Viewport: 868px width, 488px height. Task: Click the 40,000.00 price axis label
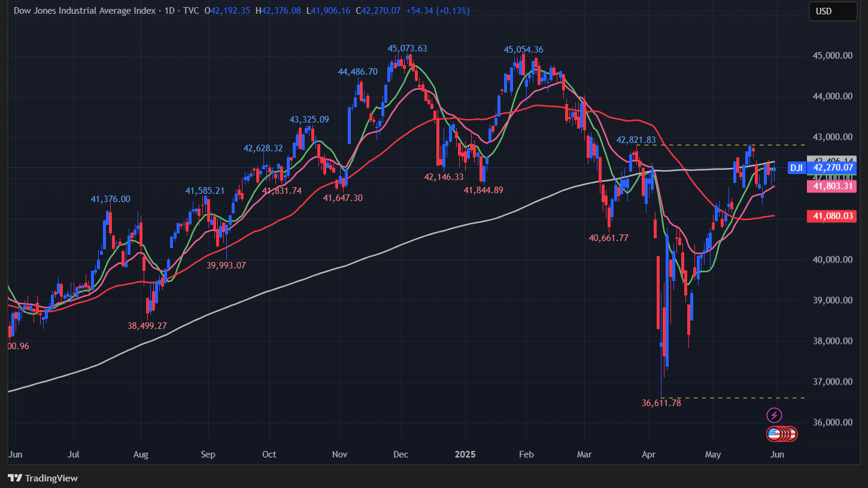click(832, 260)
